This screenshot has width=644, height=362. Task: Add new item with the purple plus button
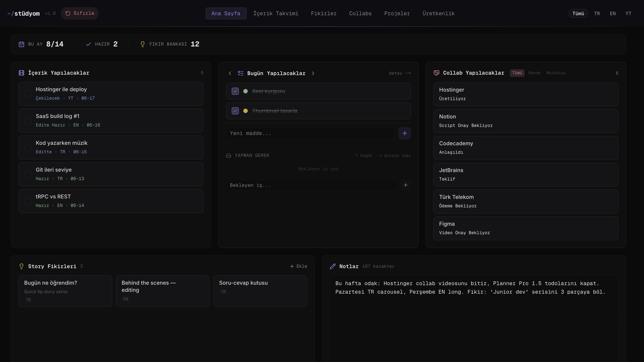point(405,133)
